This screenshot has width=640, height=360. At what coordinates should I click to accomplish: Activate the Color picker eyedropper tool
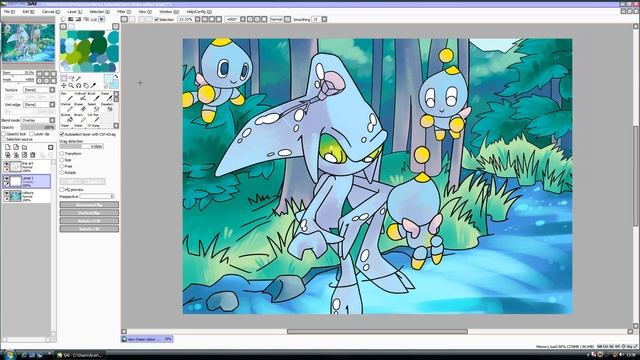pos(93,86)
